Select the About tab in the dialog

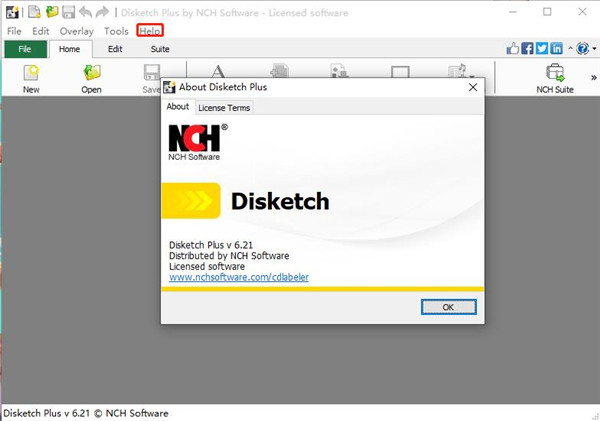click(178, 107)
